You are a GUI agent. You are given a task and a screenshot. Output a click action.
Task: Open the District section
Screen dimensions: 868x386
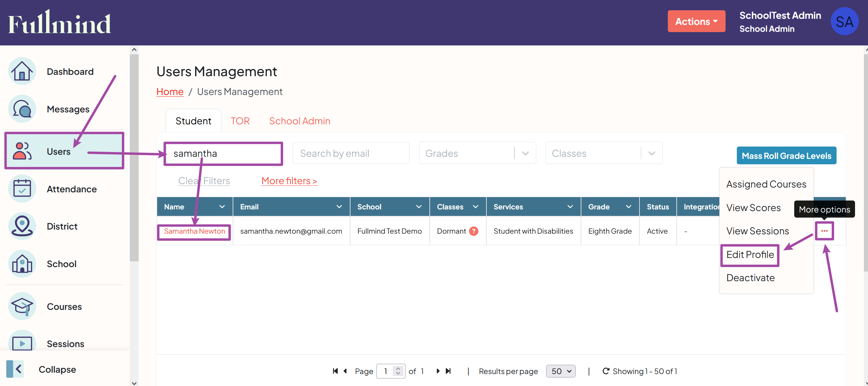pyautogui.click(x=62, y=226)
